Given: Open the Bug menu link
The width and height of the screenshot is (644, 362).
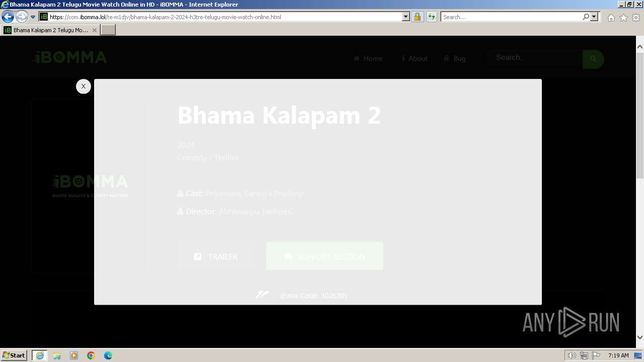Looking at the screenshot, I should [454, 58].
